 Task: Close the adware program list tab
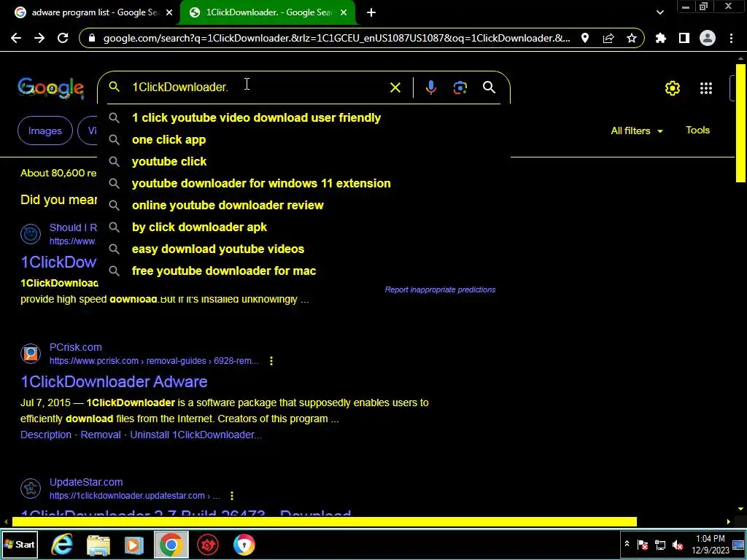tap(169, 13)
